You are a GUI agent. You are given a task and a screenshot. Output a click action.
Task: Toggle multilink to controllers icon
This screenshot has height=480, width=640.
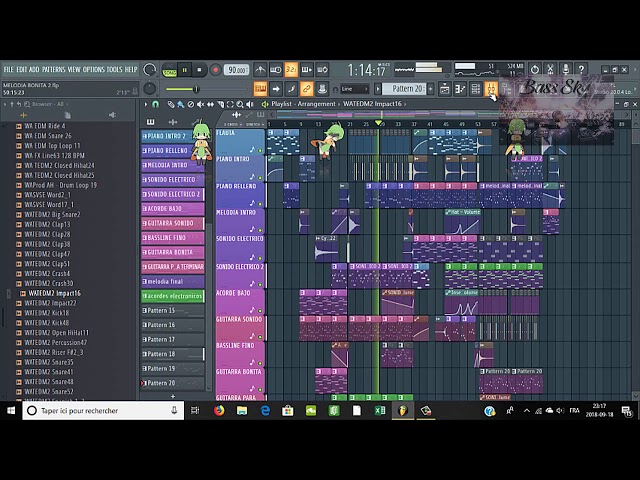pos(322,89)
